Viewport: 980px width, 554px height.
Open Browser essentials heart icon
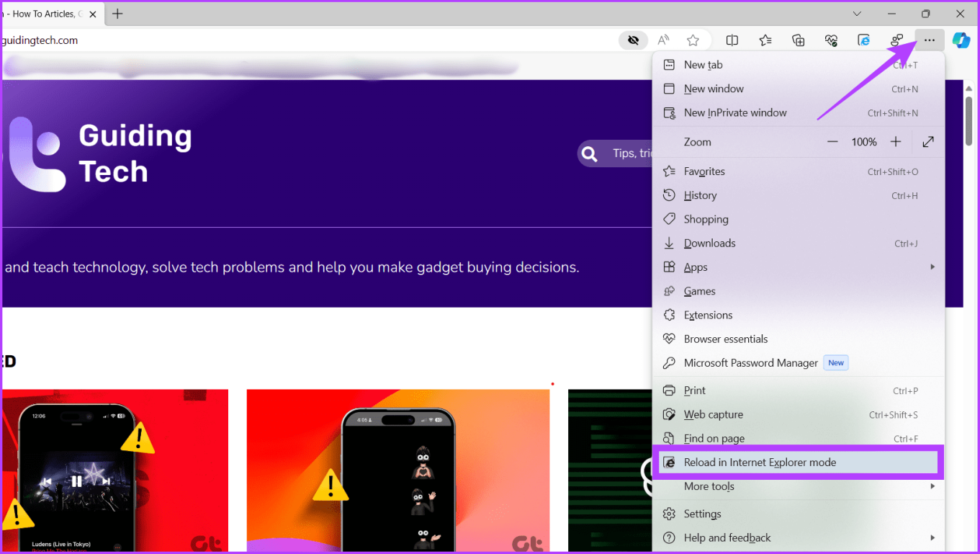(x=831, y=40)
